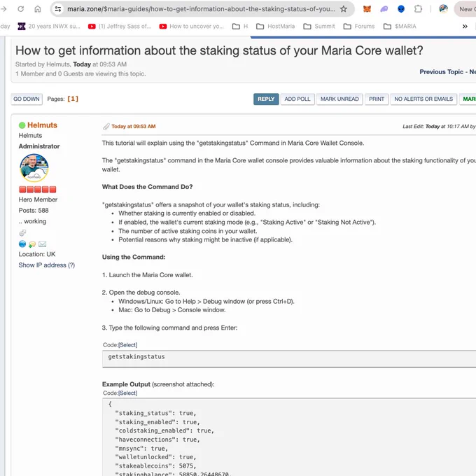The height and width of the screenshot is (476, 476).
Task: Click the 'Using the Command:' heading
Action: 134,257
